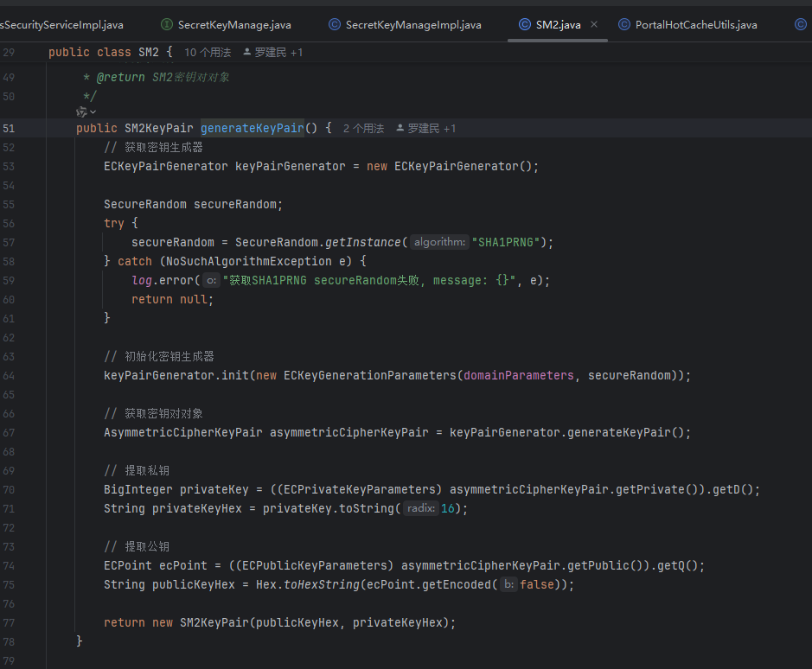The image size is (812, 669).
Task: Open "2 个用法" usages for generateKeyPair
Action: 363,129
